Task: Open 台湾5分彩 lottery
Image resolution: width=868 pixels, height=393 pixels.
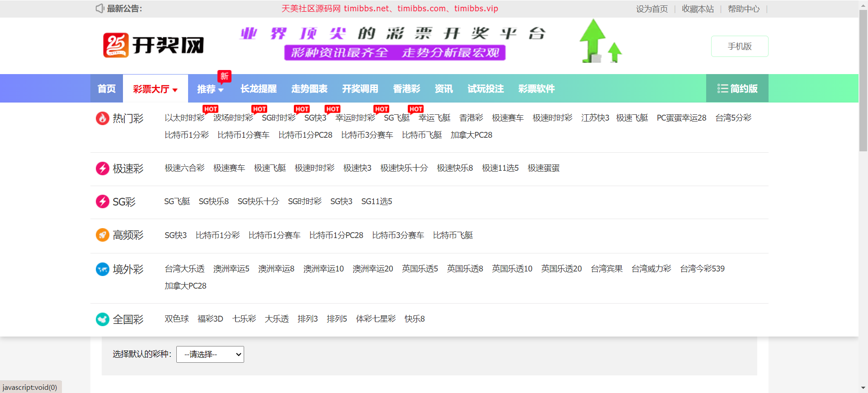Action: pos(733,118)
